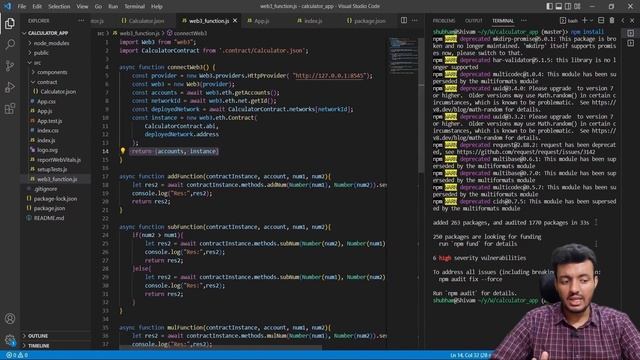Screen dimensions: 640x360
Task: Toggle the primary side bar
Action: [x=550, y=6]
